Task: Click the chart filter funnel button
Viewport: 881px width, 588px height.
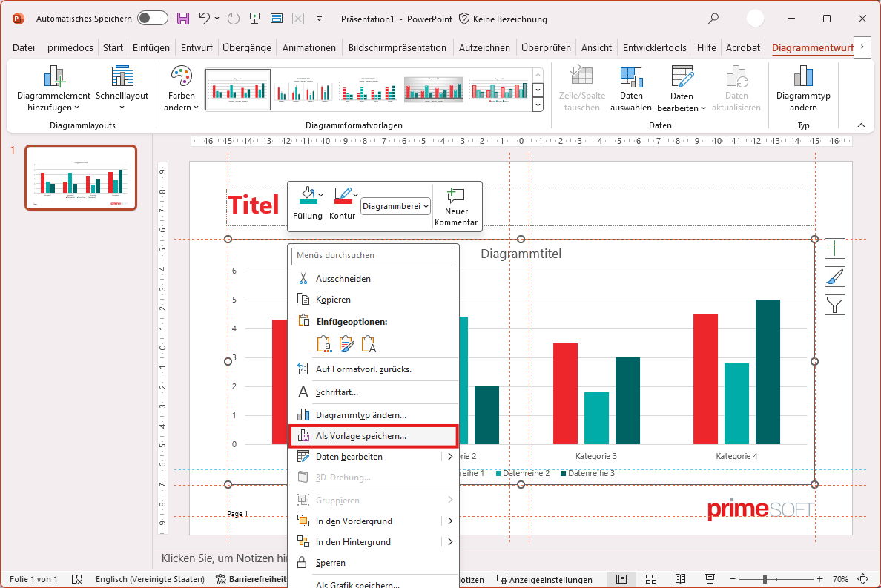Action: (835, 305)
